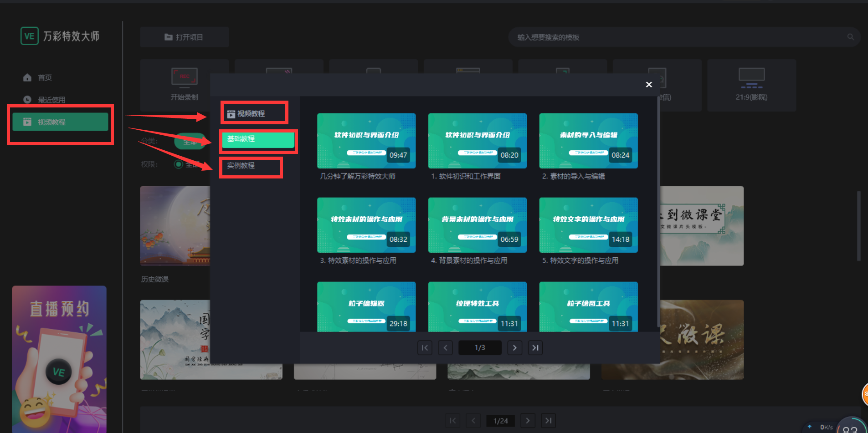Open the golden 微课 template thumbnail
The height and width of the screenshot is (433, 868).
[x=702, y=340]
